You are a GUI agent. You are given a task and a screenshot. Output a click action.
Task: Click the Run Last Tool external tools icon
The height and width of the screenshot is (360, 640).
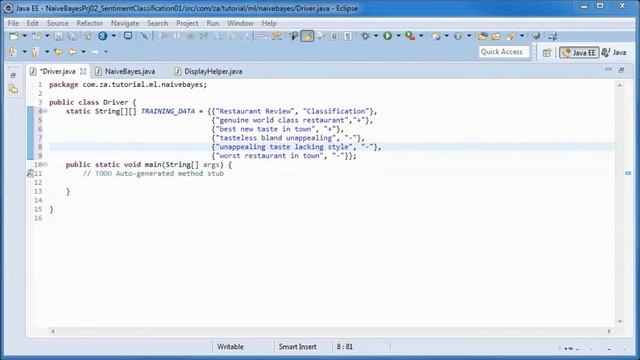pyautogui.click(x=410, y=36)
